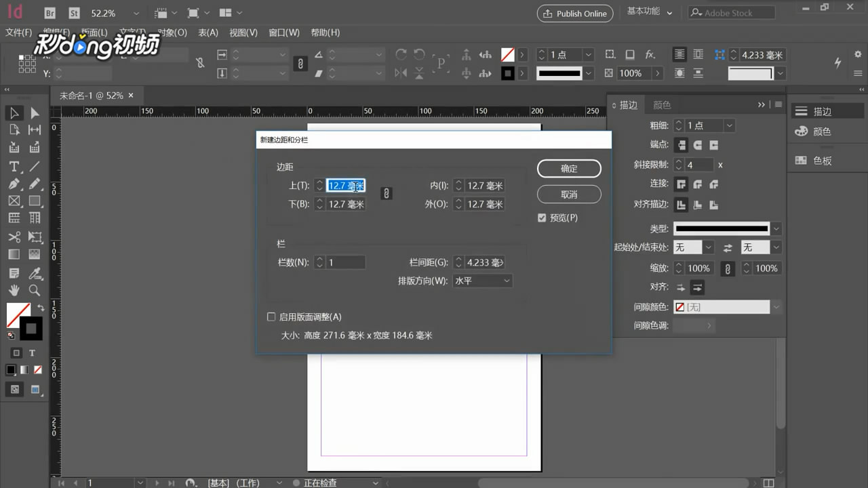Image resolution: width=868 pixels, height=488 pixels.
Task: Select the Type tool
Action: click(x=14, y=166)
